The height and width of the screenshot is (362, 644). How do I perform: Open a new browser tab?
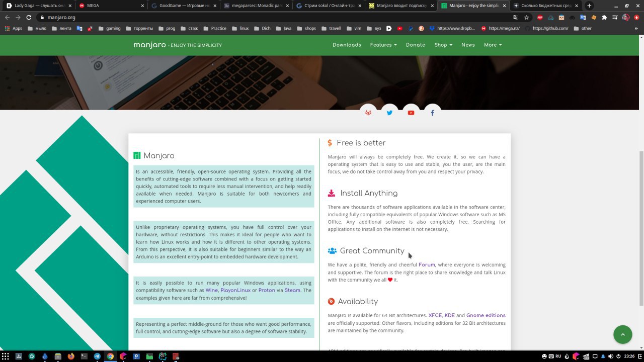pos(589,6)
